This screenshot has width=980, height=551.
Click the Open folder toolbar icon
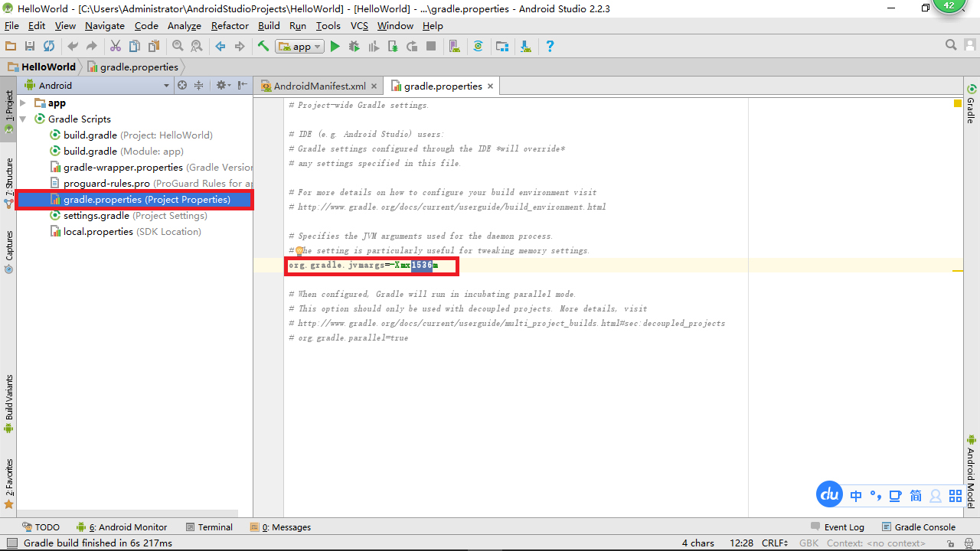click(11, 47)
